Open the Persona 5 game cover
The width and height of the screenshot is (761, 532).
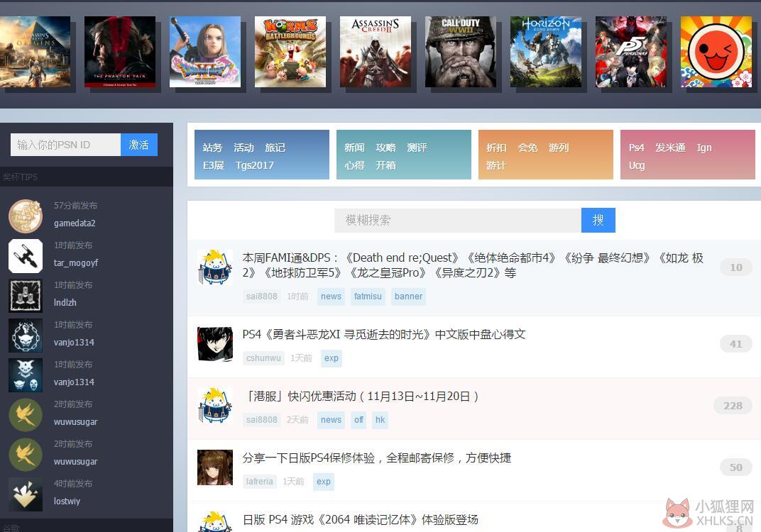click(631, 52)
